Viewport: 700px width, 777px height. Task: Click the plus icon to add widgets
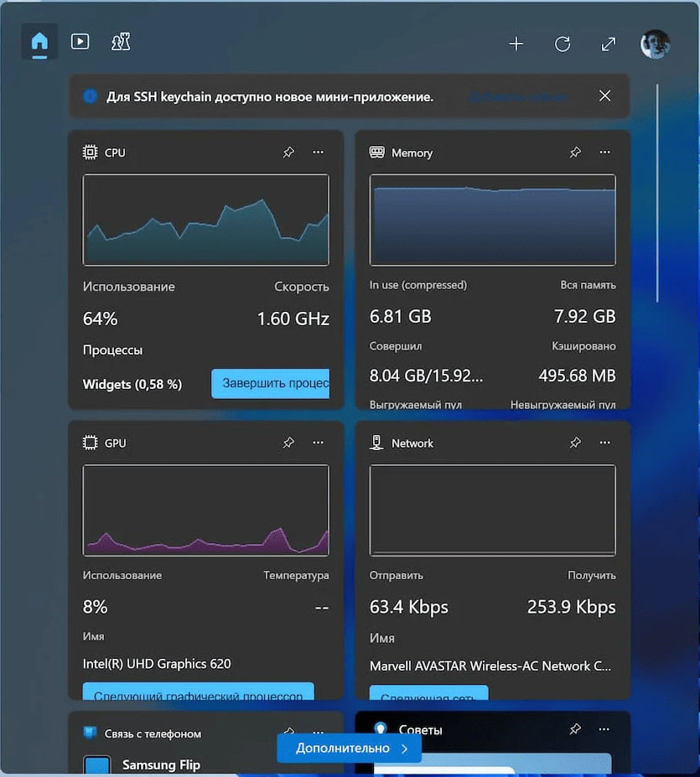(x=516, y=44)
